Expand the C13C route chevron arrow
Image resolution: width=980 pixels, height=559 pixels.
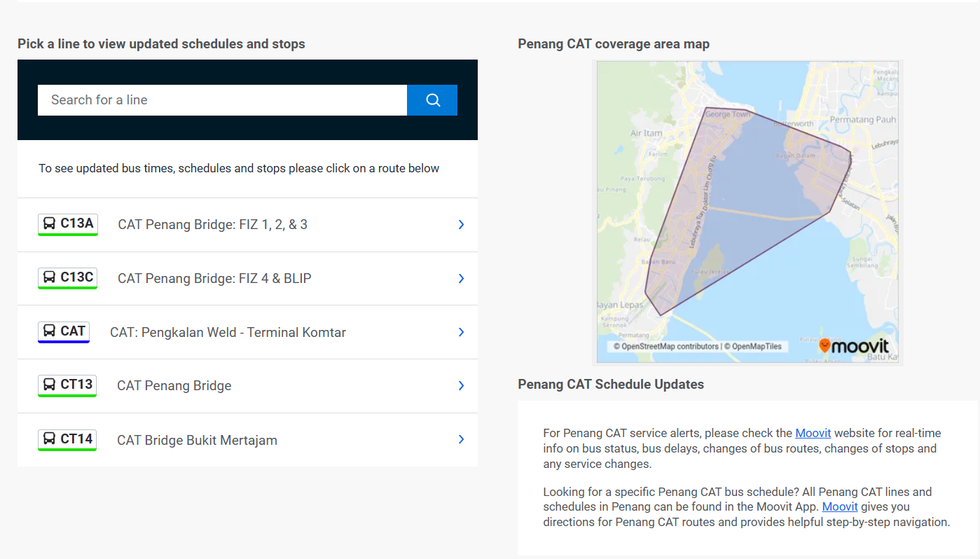click(461, 279)
